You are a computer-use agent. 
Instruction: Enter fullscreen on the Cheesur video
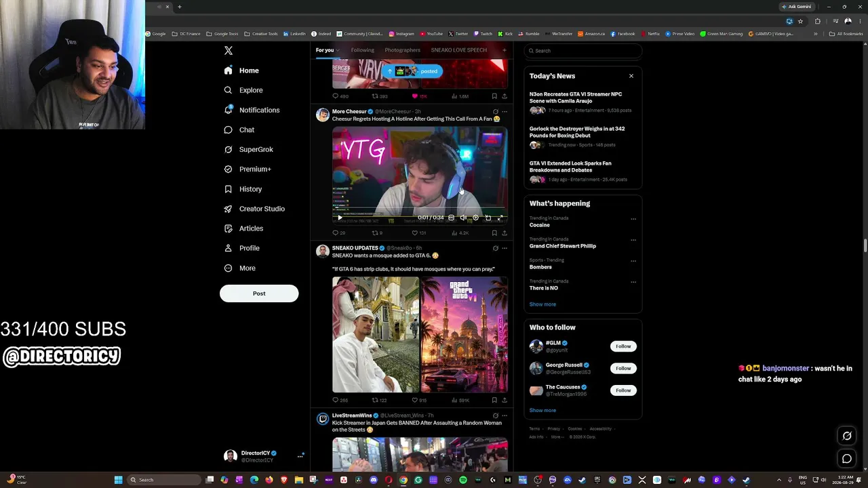(x=500, y=218)
